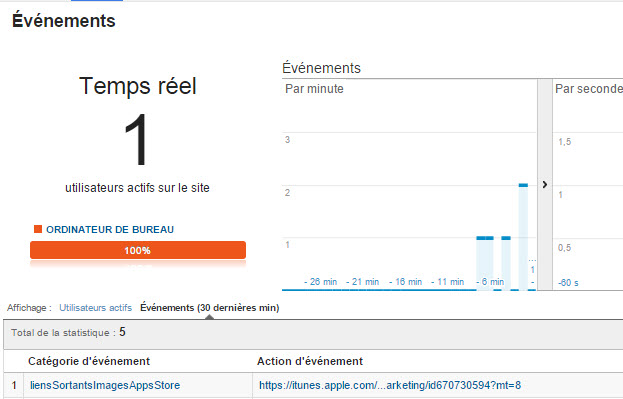623x399 pixels.
Task: Click the utilisateurs actifs sur le site text
Action: (137, 188)
